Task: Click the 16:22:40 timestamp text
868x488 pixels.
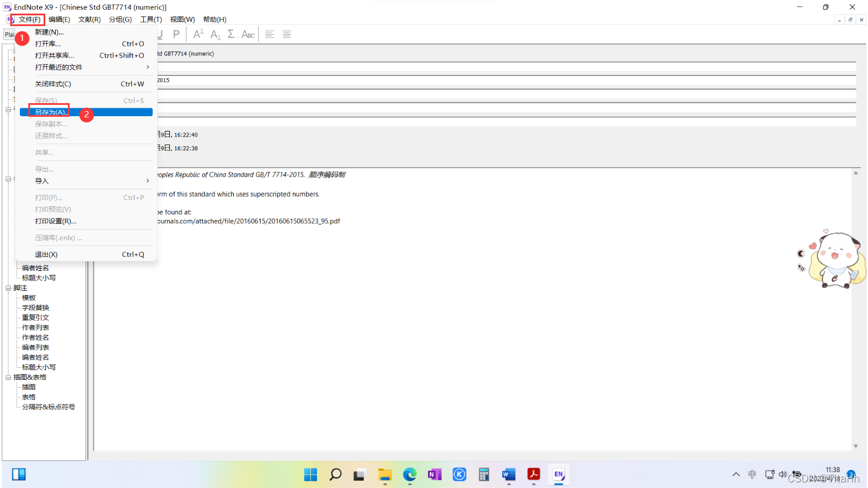Action: pos(186,135)
